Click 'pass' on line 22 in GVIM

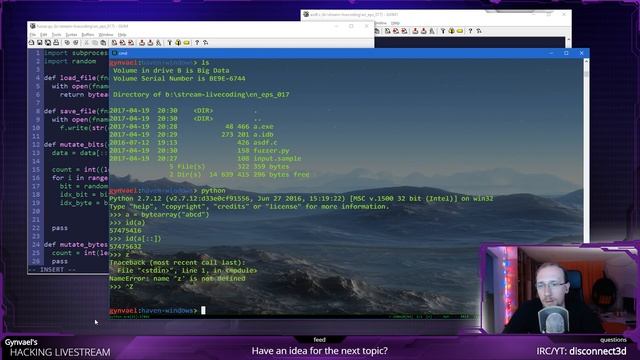pyautogui.click(x=60, y=228)
